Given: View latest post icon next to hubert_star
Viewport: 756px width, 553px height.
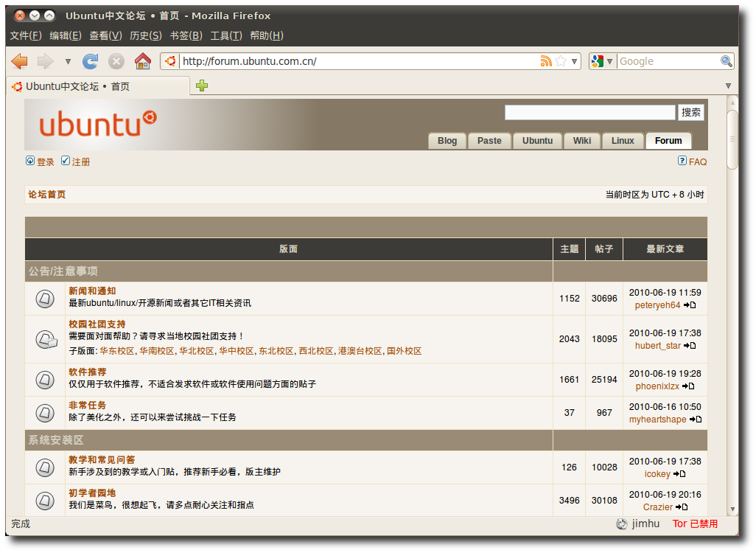Looking at the screenshot, I should point(690,346).
